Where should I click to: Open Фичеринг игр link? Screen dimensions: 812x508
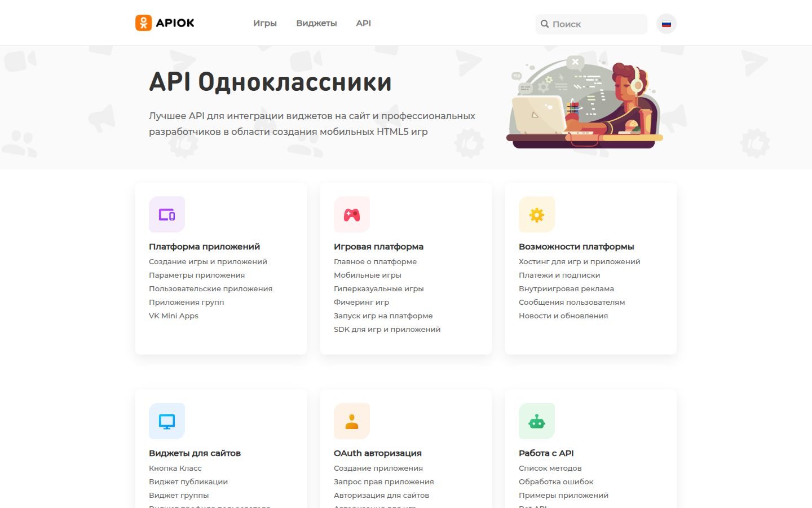point(361,302)
